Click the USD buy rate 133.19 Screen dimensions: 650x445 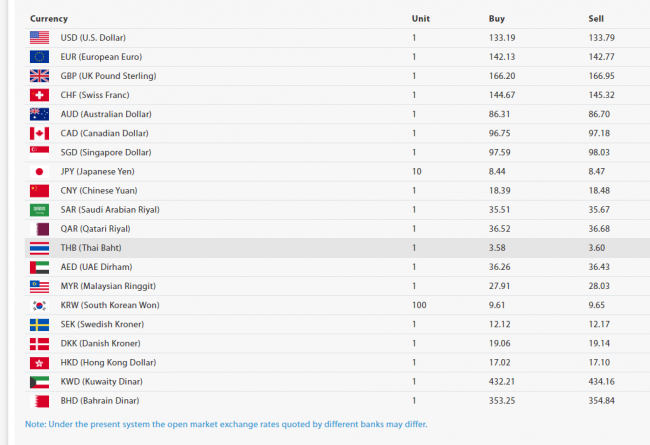[502, 38]
